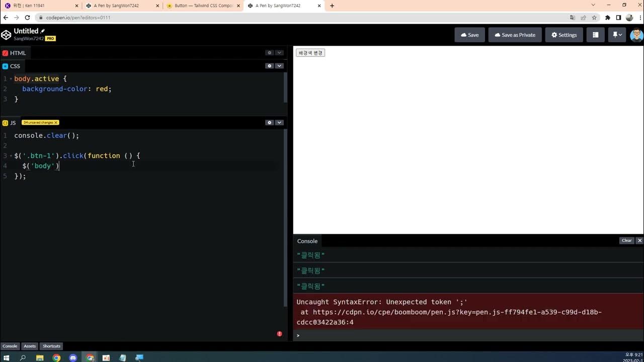This screenshot has width=644, height=362.
Task: Edit the pen title via pencil icon
Action: click(43, 31)
